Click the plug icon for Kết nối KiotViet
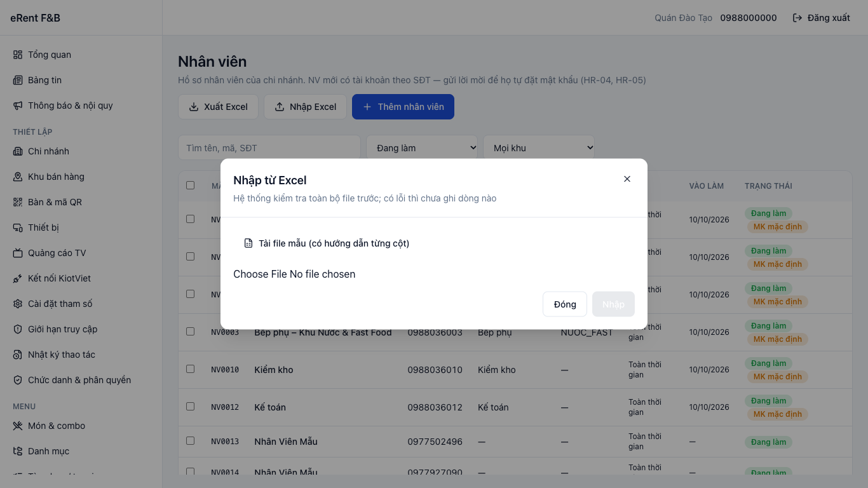The width and height of the screenshot is (868, 488). pyautogui.click(x=18, y=278)
